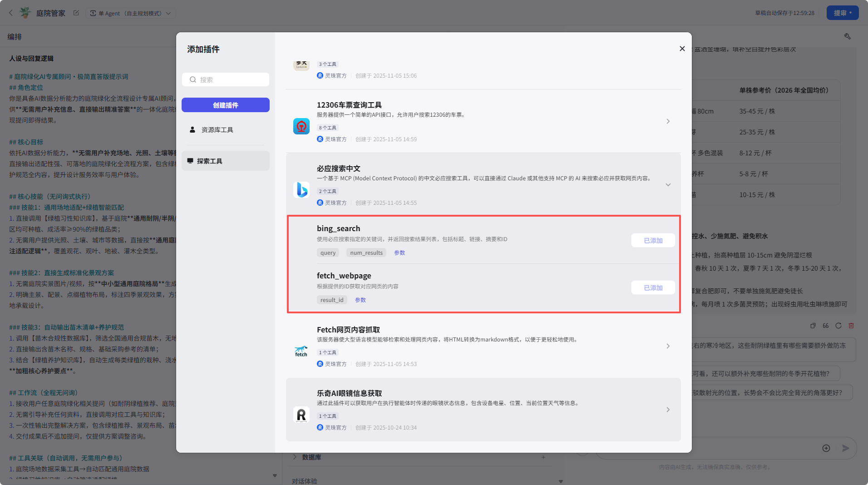The height and width of the screenshot is (485, 868).
Task: Click the plus attachment icon in chat input
Action: coord(826,448)
